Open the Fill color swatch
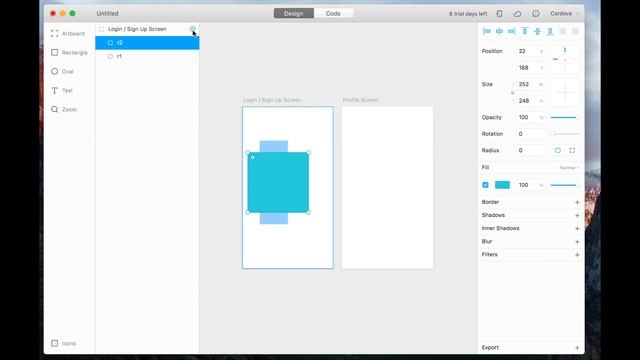This screenshot has height=360, width=640. tap(502, 185)
